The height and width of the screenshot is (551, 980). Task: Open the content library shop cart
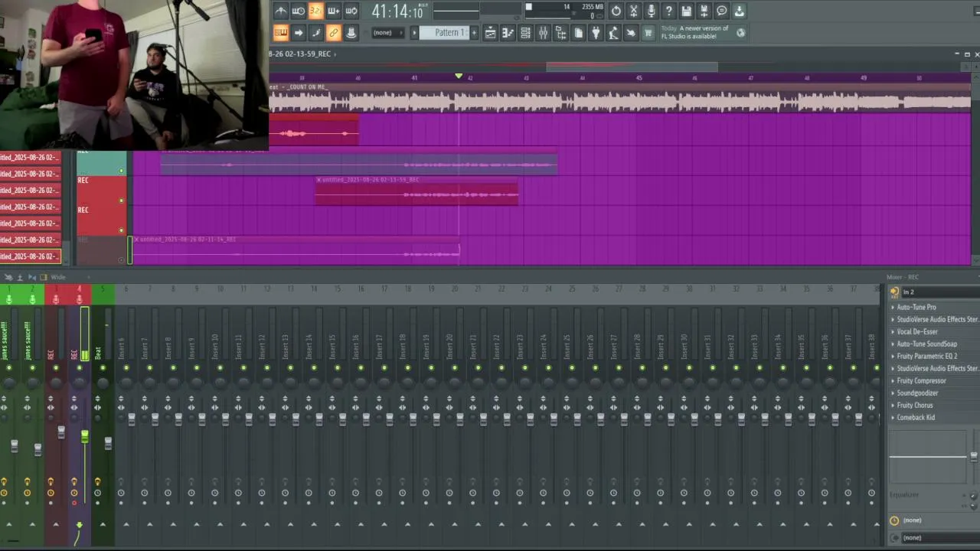(x=648, y=33)
